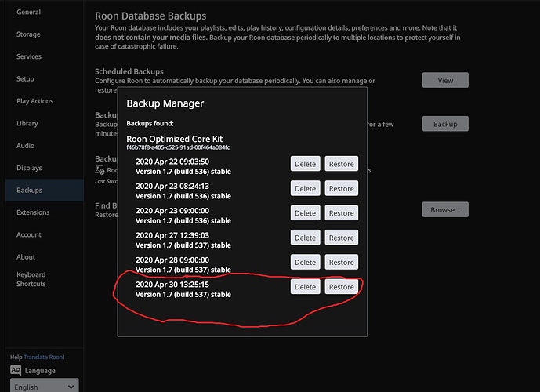
Task: Click the Backup Manager dialog title
Action: (x=165, y=103)
